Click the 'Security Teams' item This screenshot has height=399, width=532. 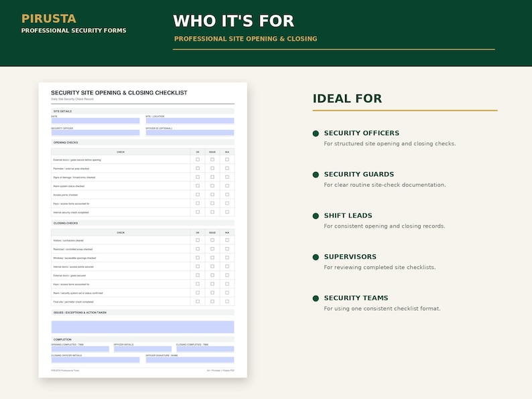pos(356,298)
